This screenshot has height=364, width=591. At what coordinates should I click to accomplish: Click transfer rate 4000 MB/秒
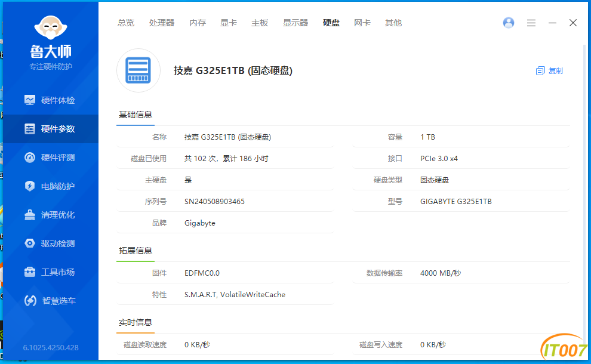click(x=440, y=273)
